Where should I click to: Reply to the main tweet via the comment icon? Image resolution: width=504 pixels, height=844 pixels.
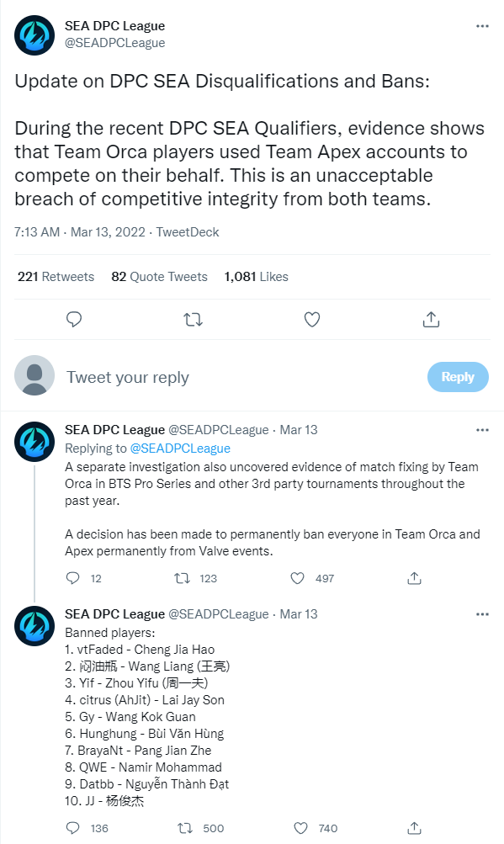click(74, 319)
